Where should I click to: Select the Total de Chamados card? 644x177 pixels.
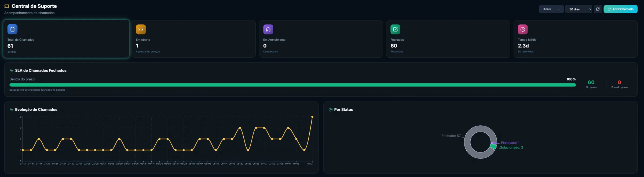coord(66,39)
